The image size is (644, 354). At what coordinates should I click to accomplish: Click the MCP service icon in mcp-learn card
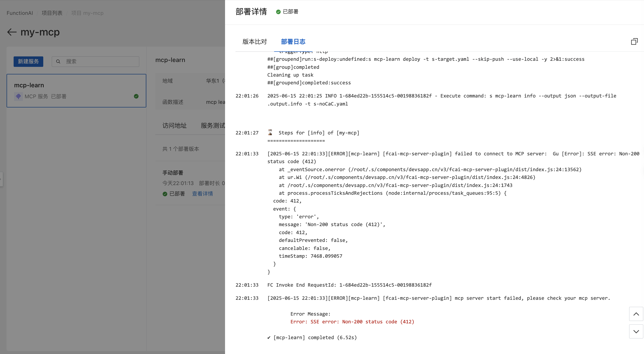pyautogui.click(x=18, y=96)
